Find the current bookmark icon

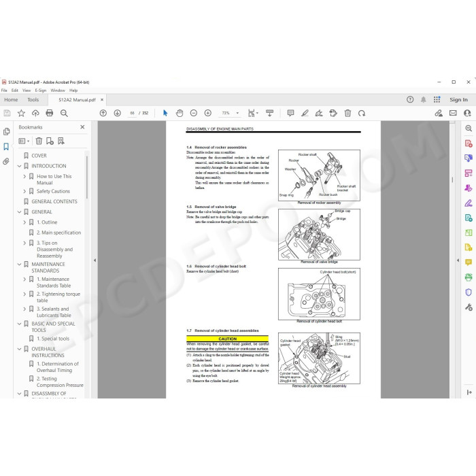(x=61, y=141)
